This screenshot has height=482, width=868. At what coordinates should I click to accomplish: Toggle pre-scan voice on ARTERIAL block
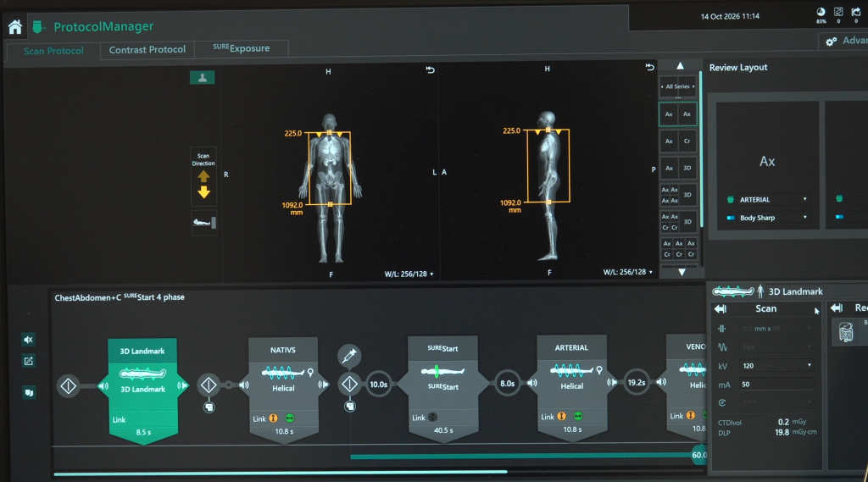[532, 382]
